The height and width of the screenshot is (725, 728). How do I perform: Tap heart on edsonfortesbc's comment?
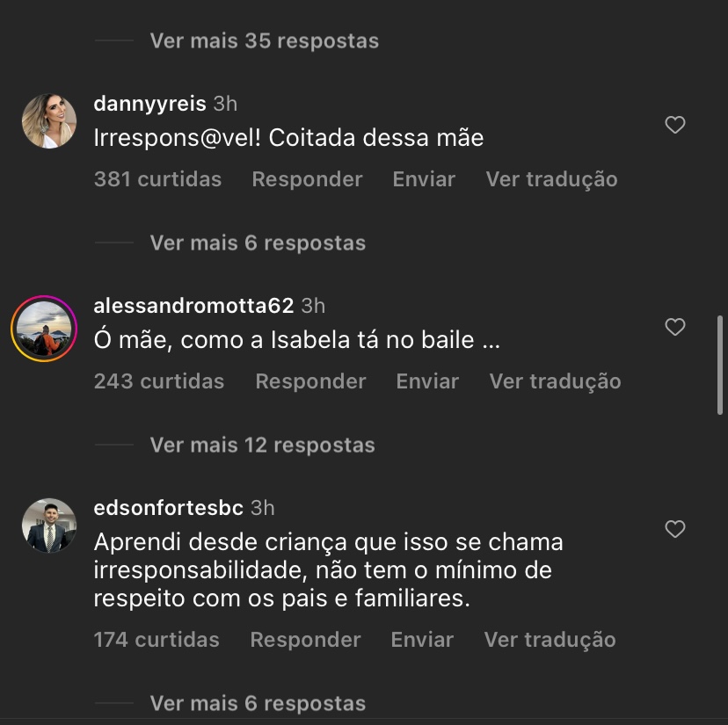(x=674, y=529)
